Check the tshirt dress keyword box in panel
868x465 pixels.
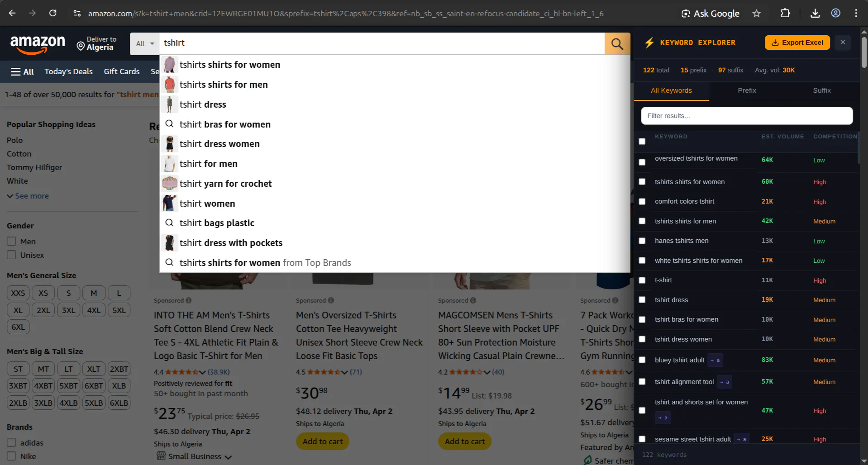click(x=642, y=300)
